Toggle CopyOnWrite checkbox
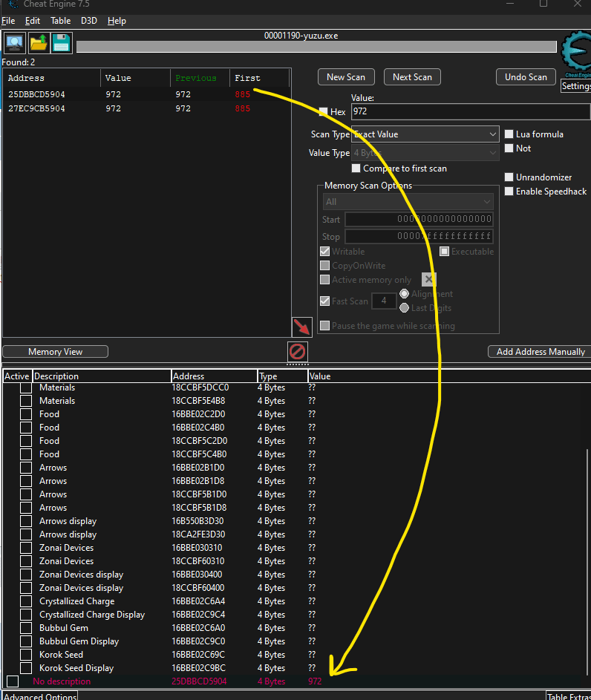 [325, 266]
